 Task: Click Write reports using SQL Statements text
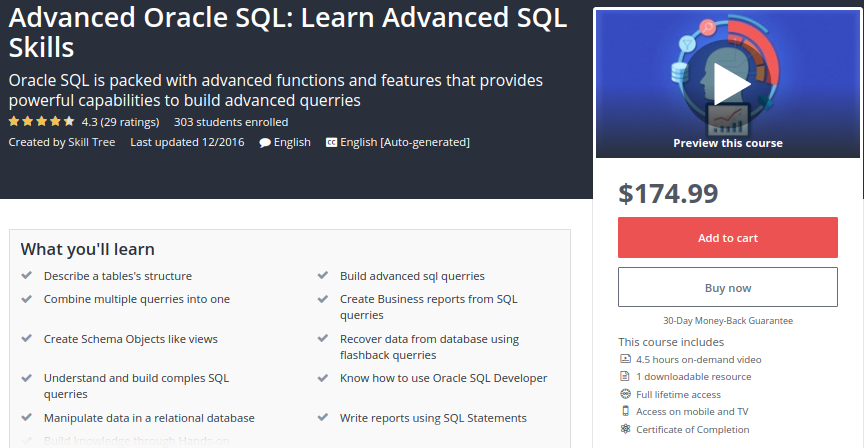(433, 418)
